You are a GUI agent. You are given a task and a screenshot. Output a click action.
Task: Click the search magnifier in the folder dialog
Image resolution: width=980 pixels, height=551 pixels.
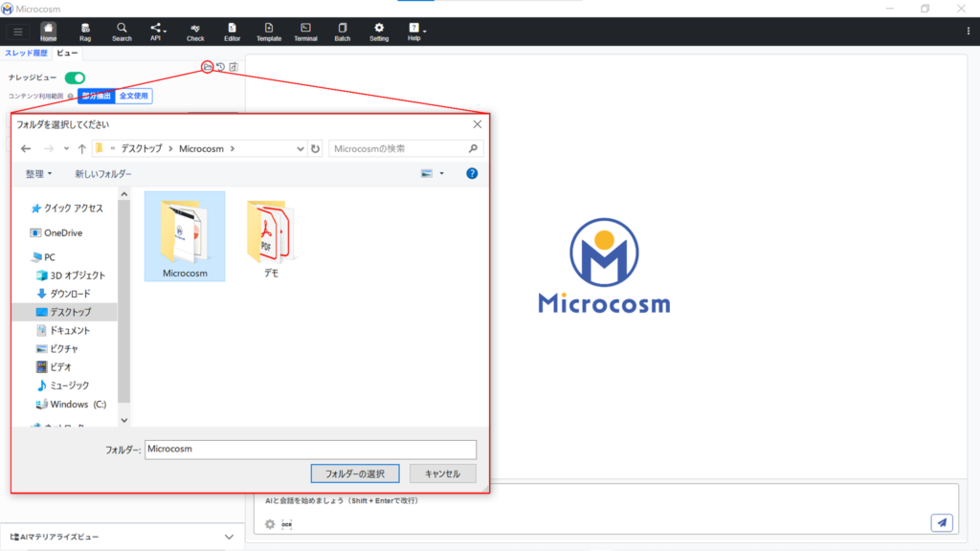click(473, 148)
